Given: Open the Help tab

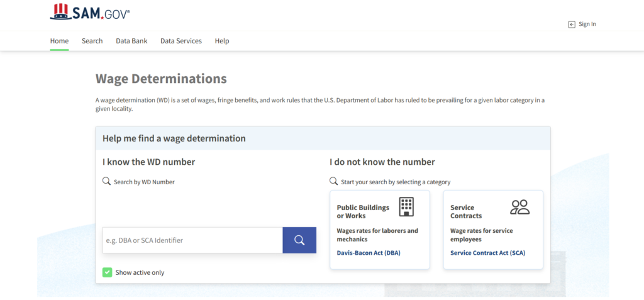Looking at the screenshot, I should (x=222, y=41).
